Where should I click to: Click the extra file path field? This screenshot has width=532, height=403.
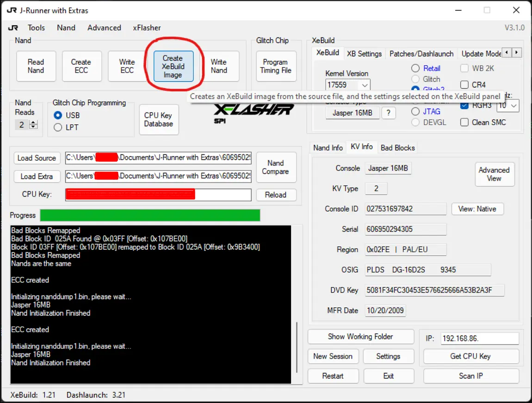[x=158, y=176]
